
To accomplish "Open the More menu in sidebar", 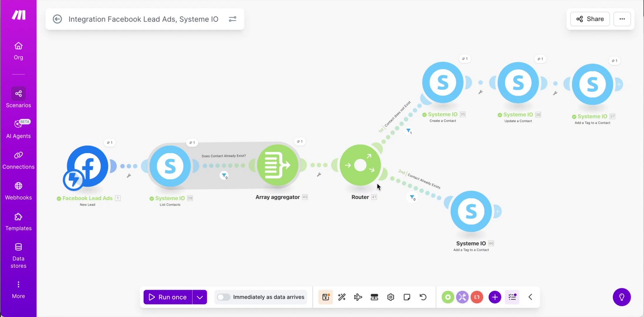I will point(18,289).
